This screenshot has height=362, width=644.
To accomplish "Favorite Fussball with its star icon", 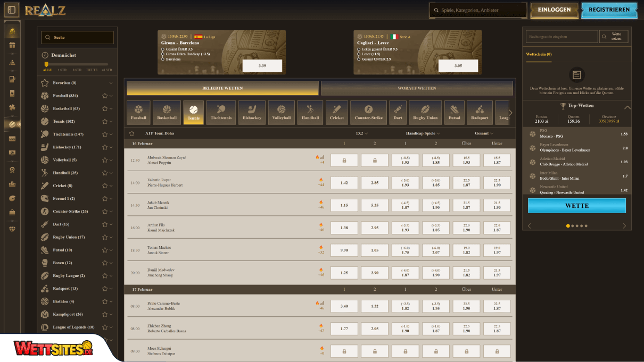I will coord(105,96).
